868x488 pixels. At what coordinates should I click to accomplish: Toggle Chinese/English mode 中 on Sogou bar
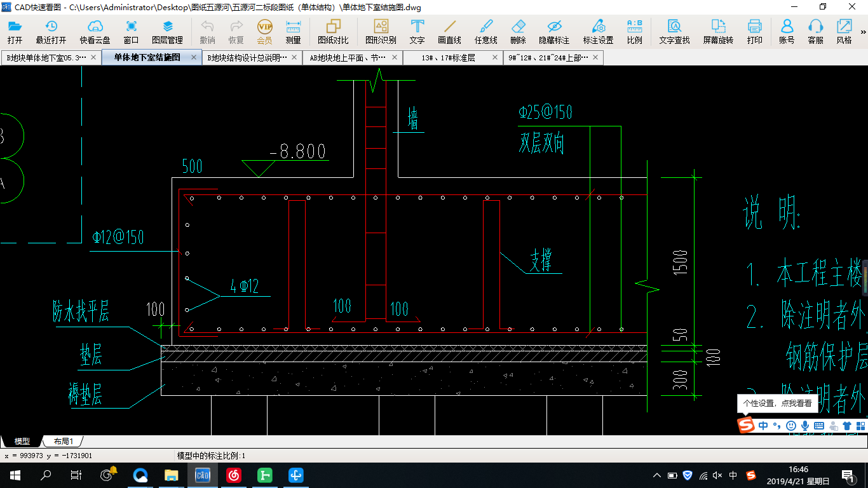[763, 425]
